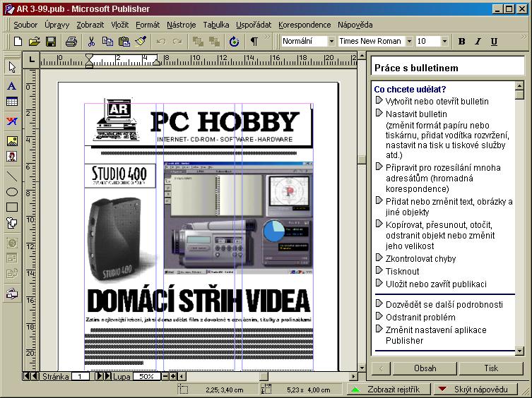Select the Line drawing tool
This screenshot has width=532, height=398.
12,176
